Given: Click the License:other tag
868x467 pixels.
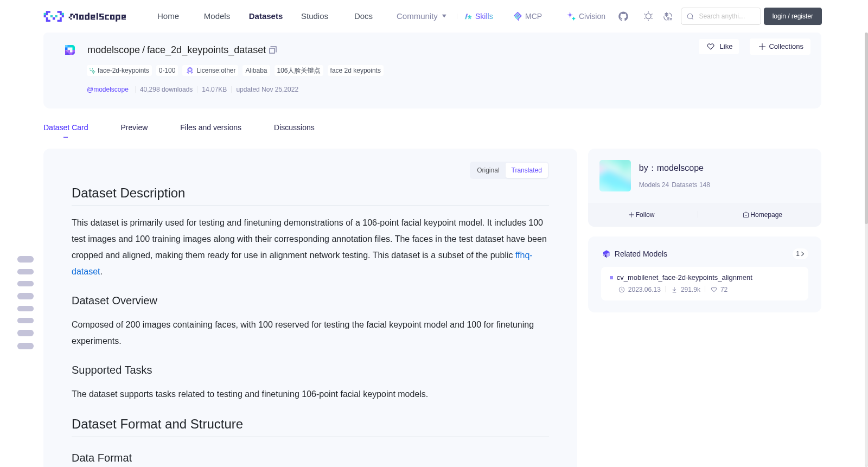Looking at the screenshot, I should pos(211,71).
